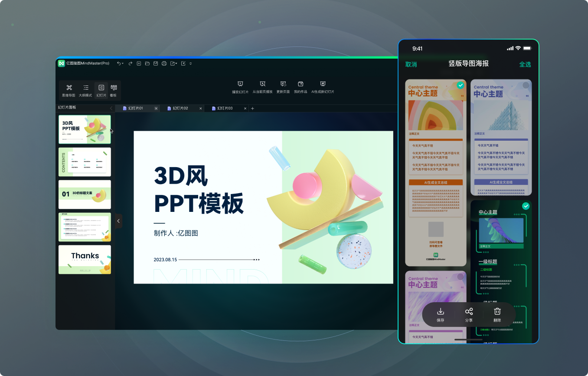Expand the quick access toolbar customization menu

(190, 64)
